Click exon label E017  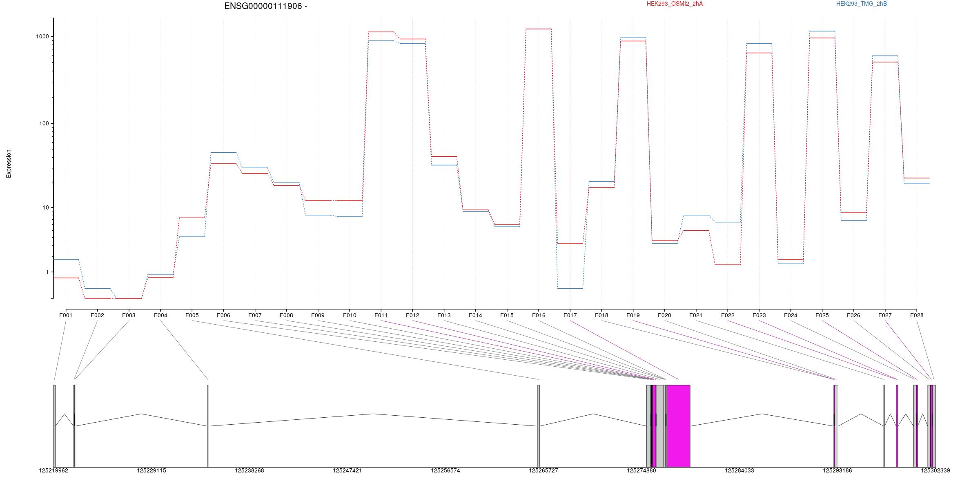coord(570,315)
